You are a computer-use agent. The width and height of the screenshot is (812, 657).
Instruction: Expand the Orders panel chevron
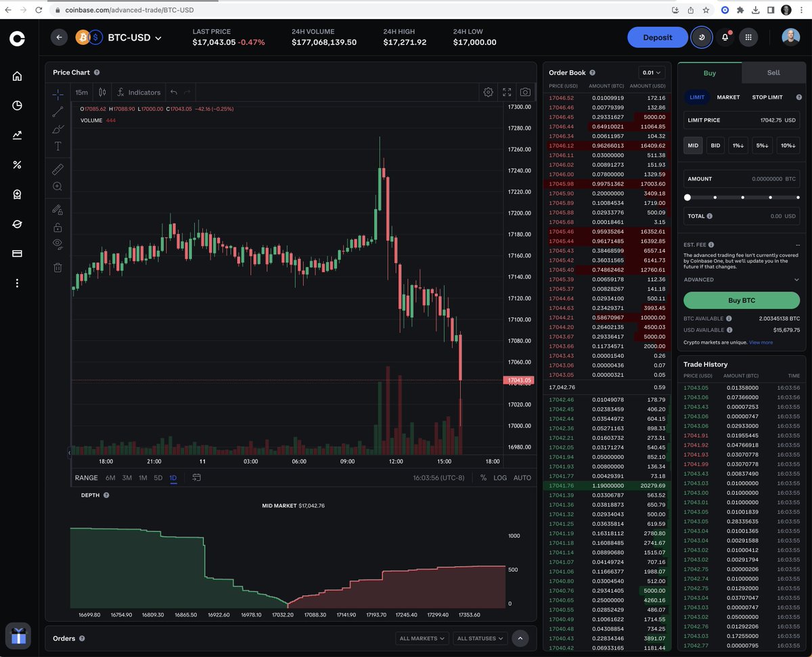520,638
